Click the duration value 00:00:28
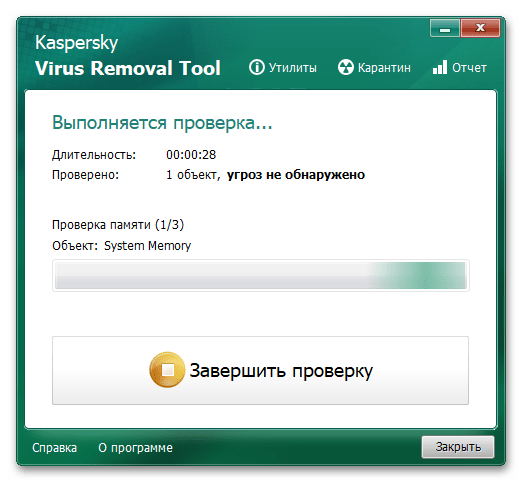522x482 pixels. pos(191,155)
